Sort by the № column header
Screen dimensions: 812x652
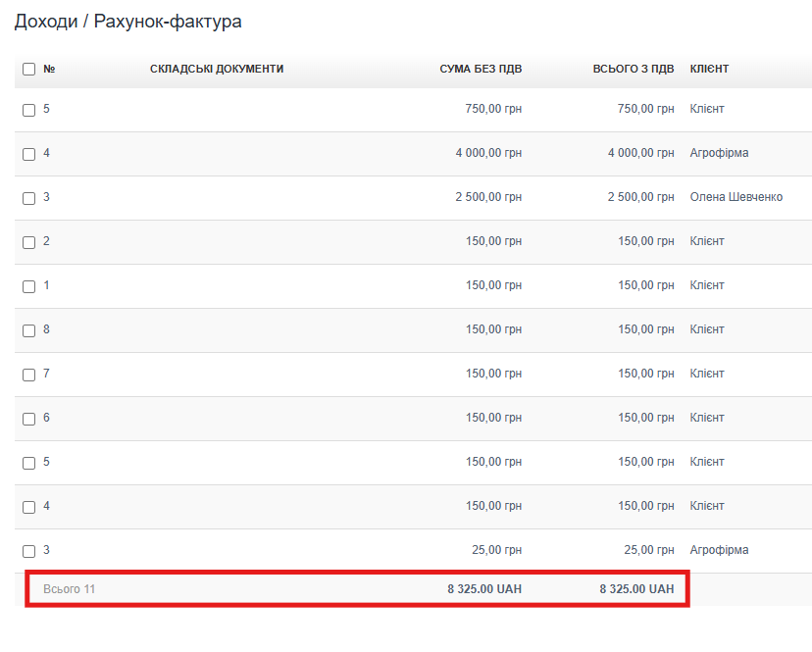49,70
